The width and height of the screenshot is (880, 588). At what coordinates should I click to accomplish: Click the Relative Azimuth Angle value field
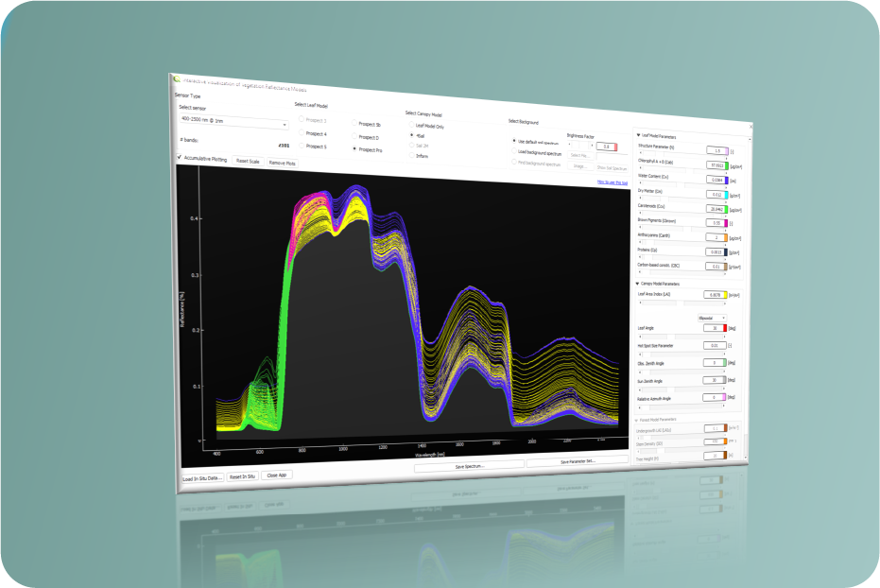click(x=713, y=397)
